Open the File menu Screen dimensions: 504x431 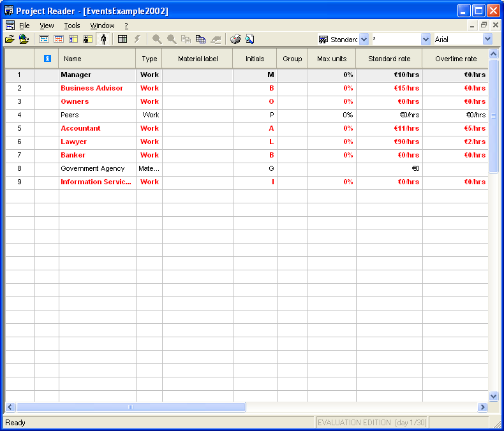point(24,26)
